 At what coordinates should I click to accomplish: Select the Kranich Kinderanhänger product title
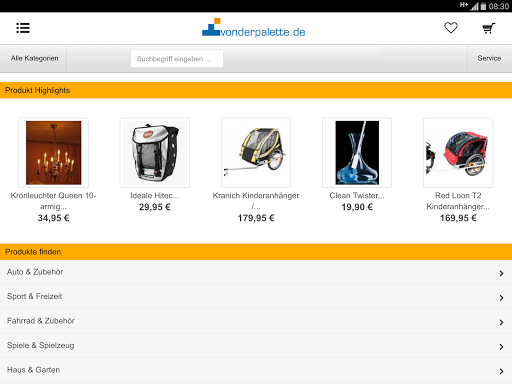point(256,201)
